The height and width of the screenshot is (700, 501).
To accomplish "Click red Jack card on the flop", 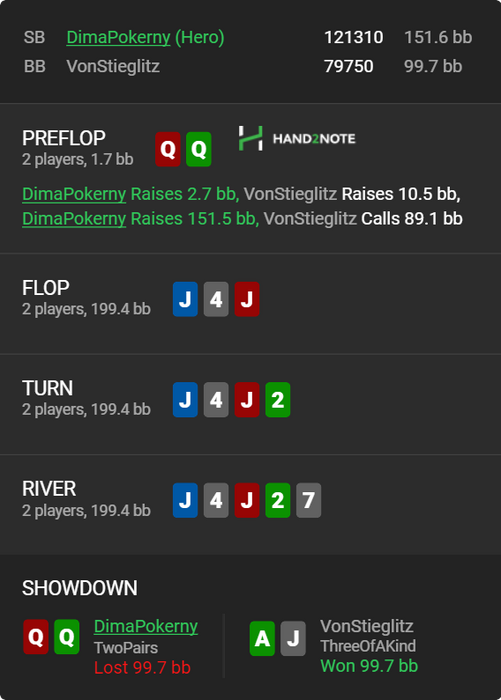I will tap(247, 299).
